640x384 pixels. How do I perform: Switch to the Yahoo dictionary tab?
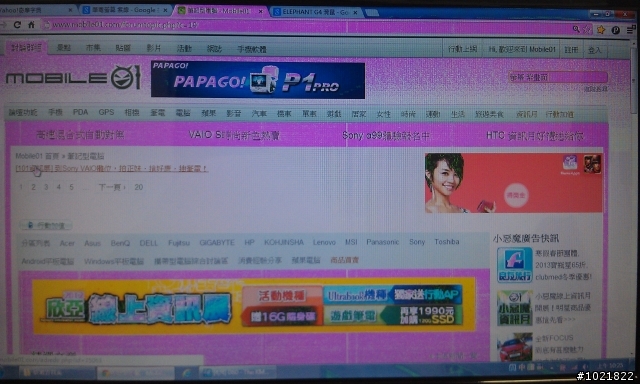pos(35,10)
